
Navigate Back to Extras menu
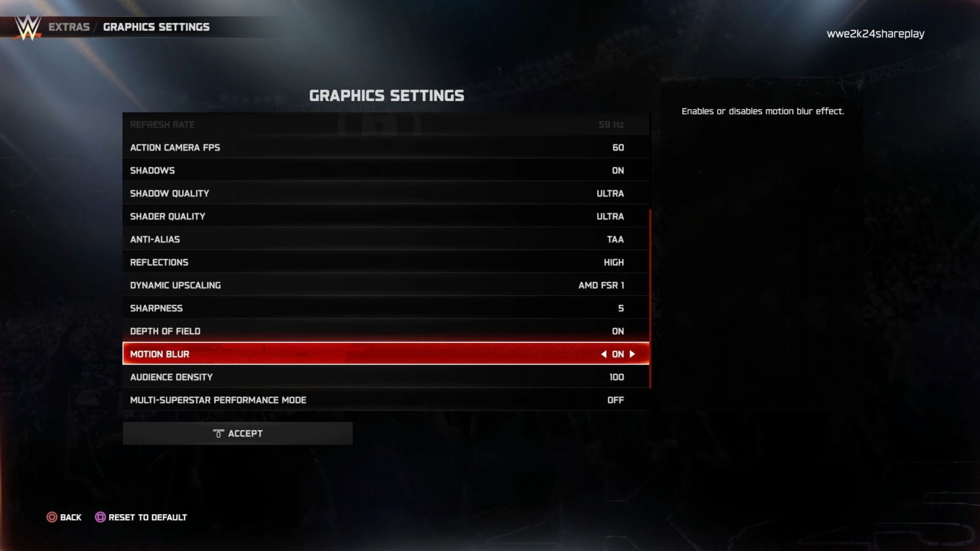point(64,517)
